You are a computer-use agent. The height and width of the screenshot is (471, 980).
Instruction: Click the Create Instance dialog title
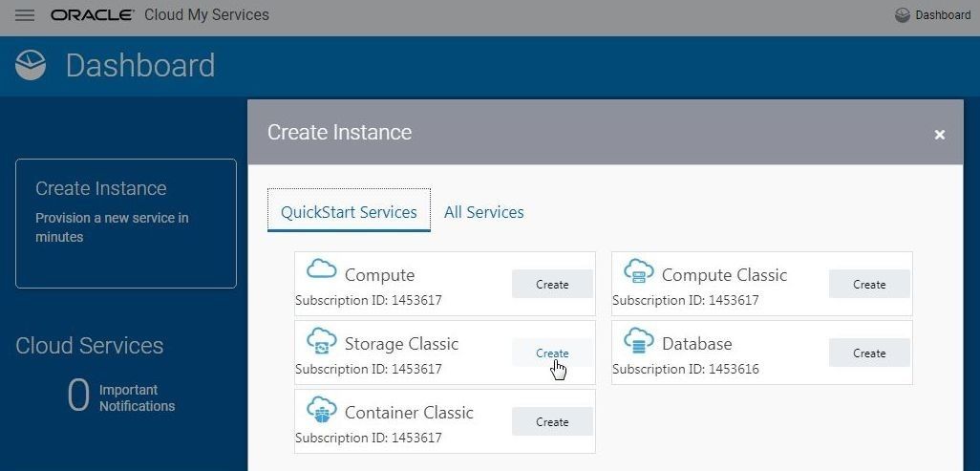339,132
